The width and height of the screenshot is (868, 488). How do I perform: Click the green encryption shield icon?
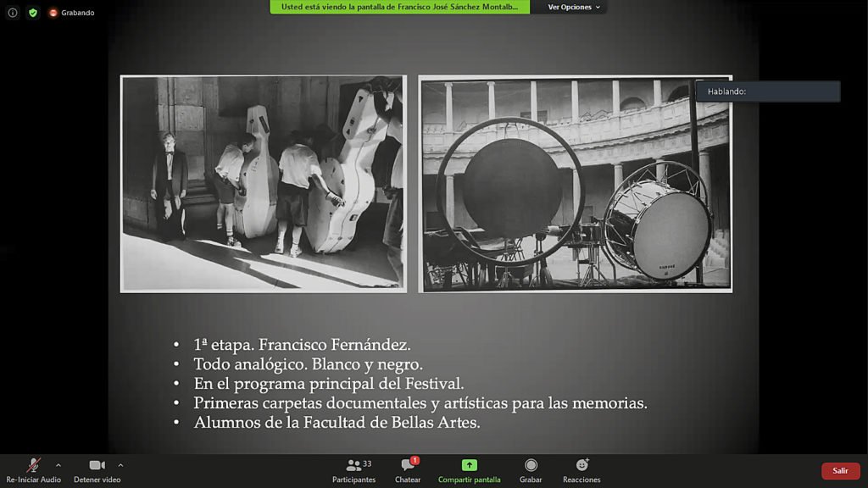click(x=33, y=13)
